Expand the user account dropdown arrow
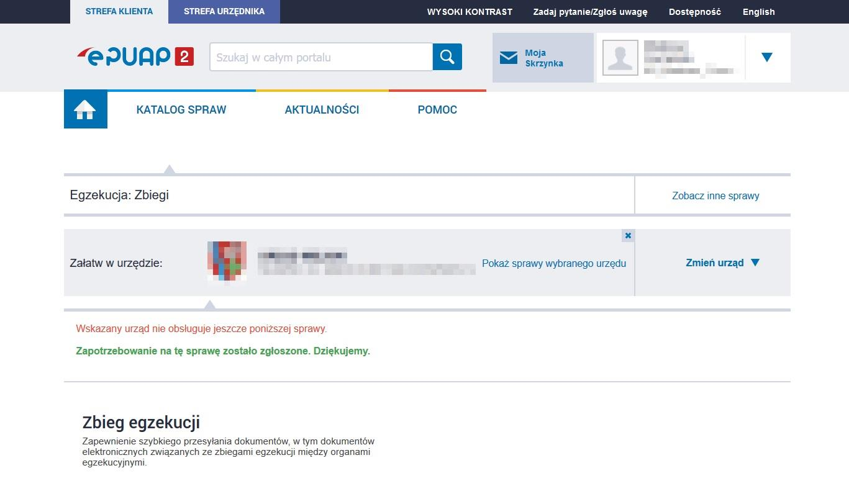This screenshot has height=504, width=849. pyautogui.click(x=767, y=57)
